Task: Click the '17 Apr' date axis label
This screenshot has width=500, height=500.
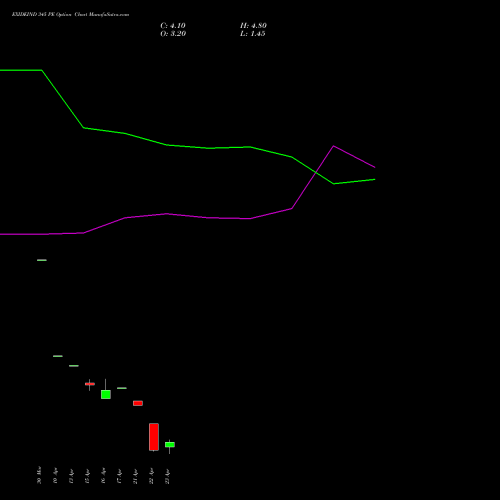Action: 119,476
